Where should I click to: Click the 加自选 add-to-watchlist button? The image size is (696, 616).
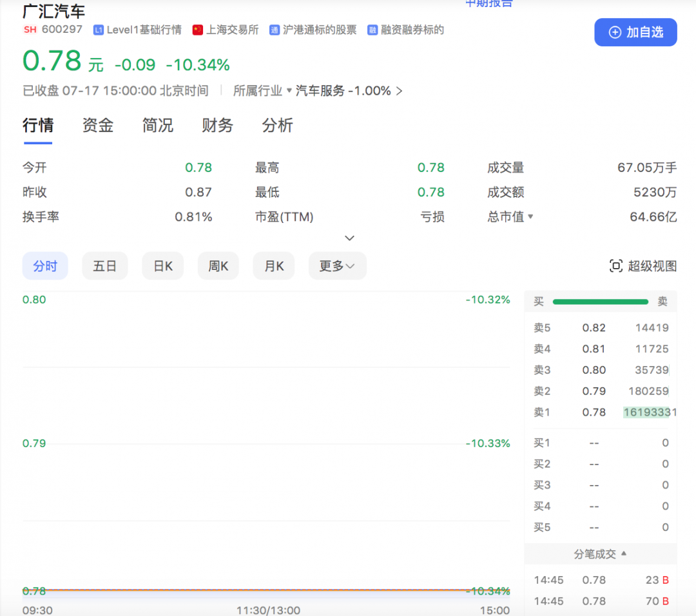[x=635, y=32]
